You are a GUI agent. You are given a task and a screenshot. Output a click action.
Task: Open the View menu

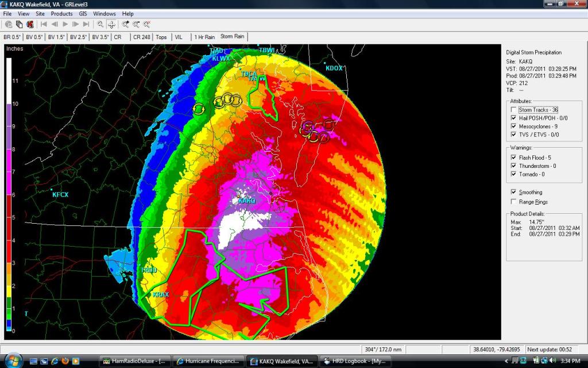coord(23,14)
